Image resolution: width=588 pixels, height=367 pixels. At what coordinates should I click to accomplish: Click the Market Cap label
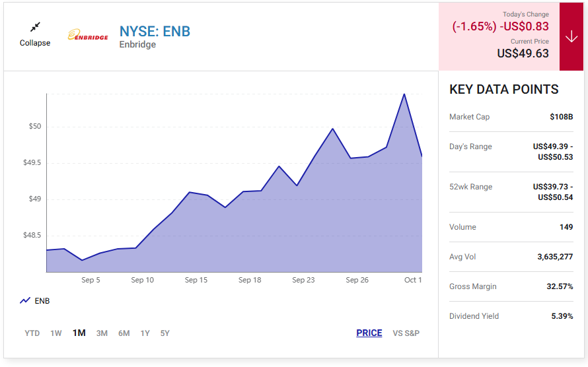[x=470, y=117]
